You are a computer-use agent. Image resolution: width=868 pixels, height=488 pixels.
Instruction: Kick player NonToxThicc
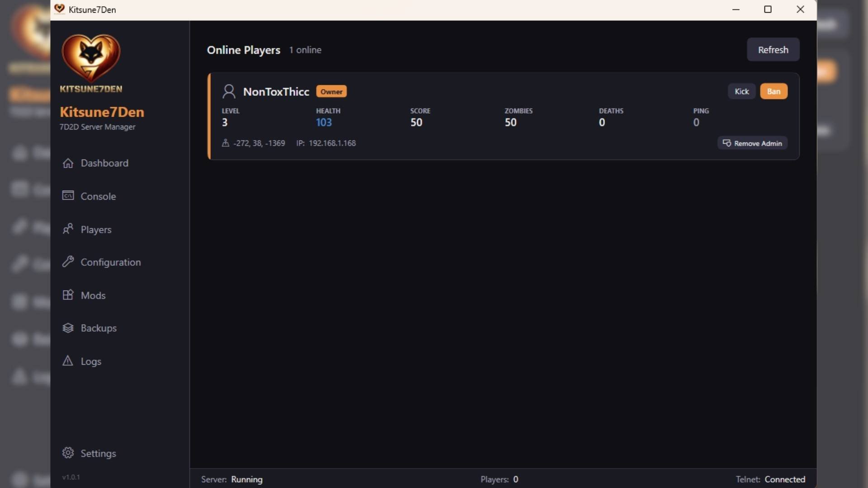pyautogui.click(x=741, y=91)
